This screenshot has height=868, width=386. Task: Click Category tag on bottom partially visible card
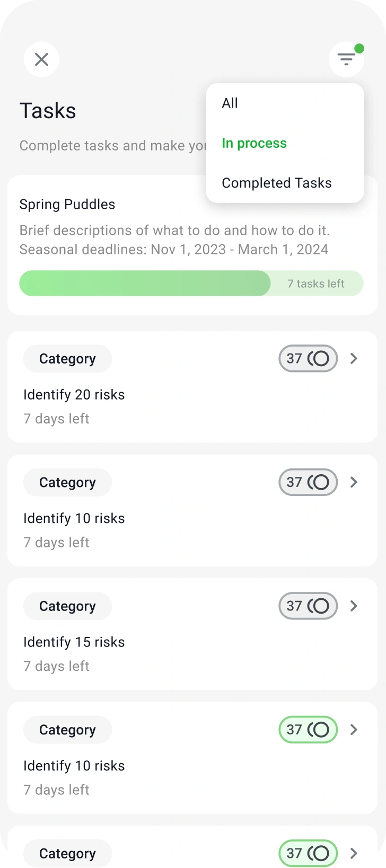(67, 853)
